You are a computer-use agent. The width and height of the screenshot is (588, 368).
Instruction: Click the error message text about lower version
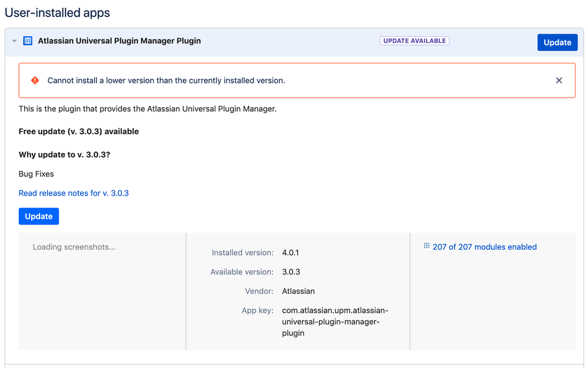(x=166, y=81)
